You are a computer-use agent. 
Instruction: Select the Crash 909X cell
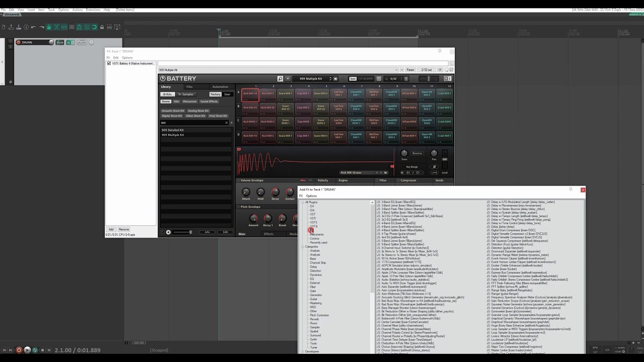point(444,122)
